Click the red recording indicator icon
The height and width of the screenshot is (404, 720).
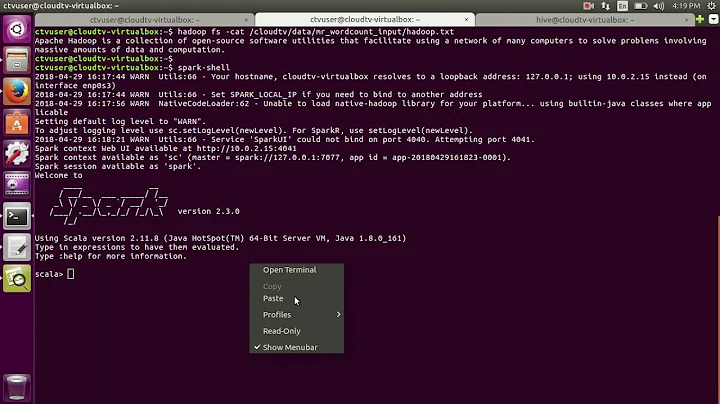click(x=588, y=6)
